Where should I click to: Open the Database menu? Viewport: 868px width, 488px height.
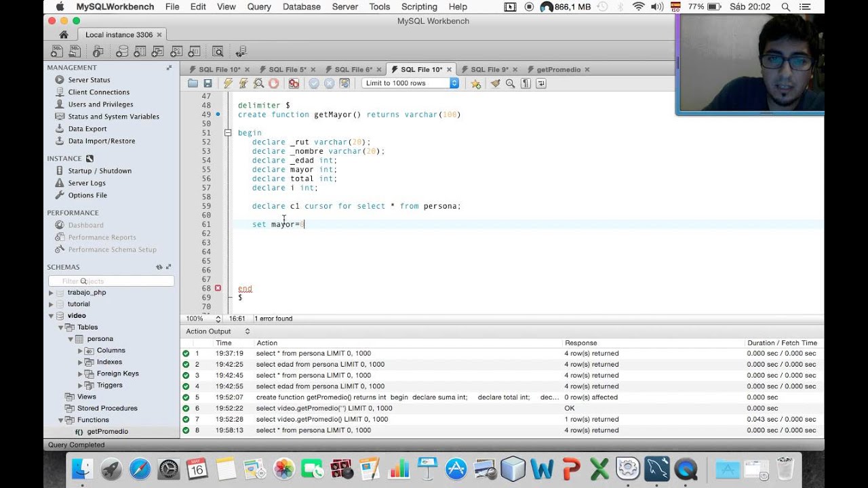(x=301, y=7)
